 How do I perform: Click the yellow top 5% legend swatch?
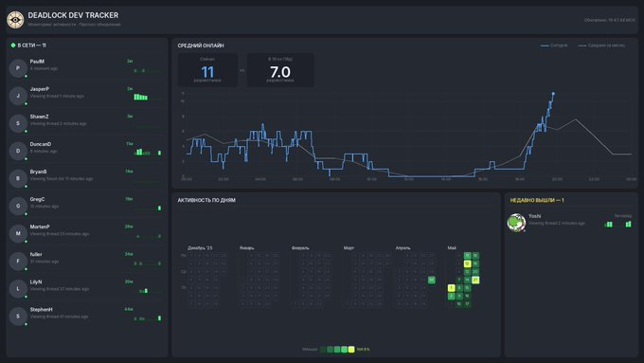[351, 350]
